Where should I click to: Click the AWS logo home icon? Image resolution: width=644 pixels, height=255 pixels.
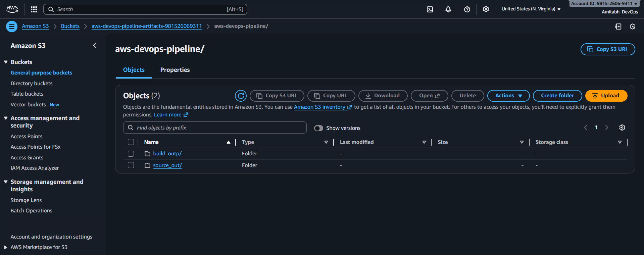(x=12, y=9)
